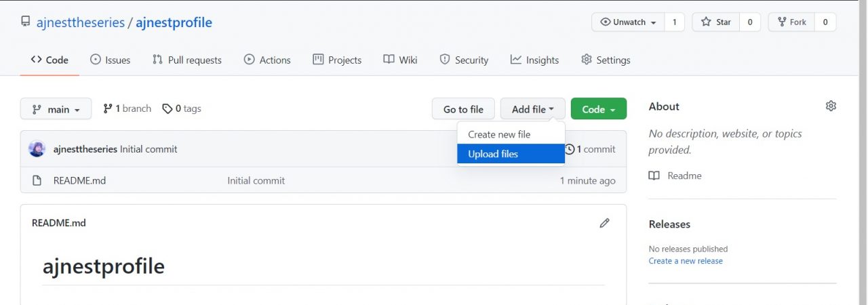Click the book icon next to Readme
This screenshot has width=868, height=305.
coord(654,176)
